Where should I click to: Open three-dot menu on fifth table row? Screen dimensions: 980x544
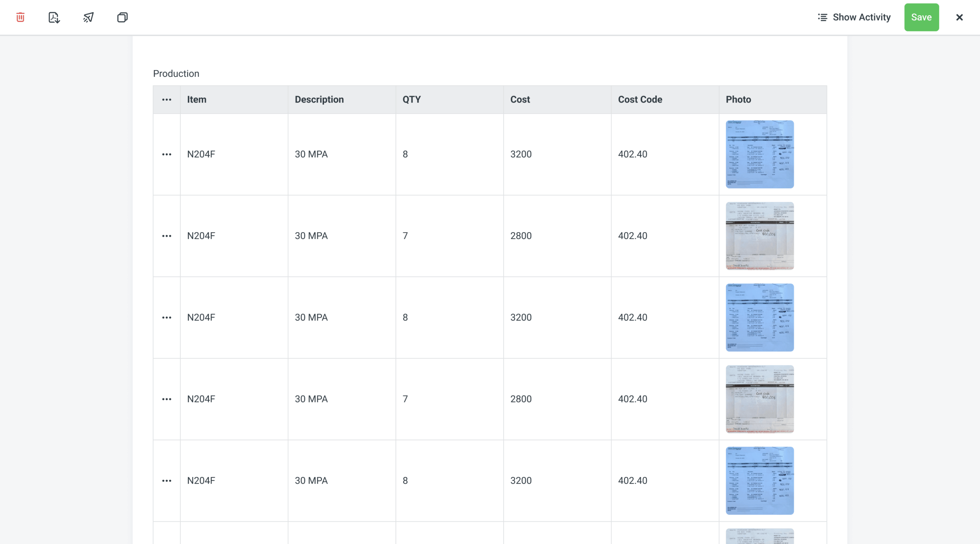pos(167,480)
